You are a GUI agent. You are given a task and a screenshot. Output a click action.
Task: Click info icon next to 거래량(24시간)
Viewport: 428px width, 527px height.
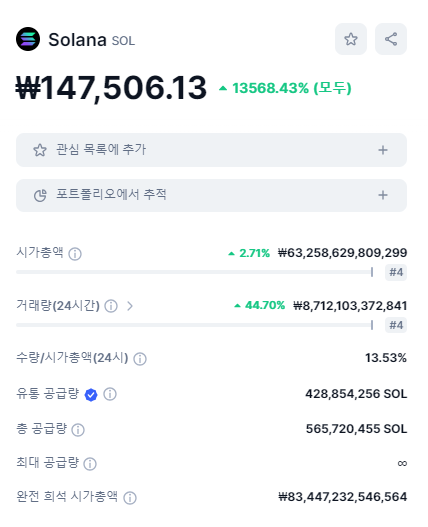coord(111,306)
